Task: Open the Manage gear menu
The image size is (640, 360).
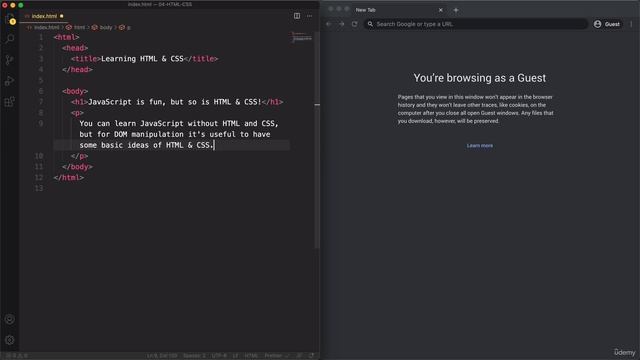Action: (10, 340)
